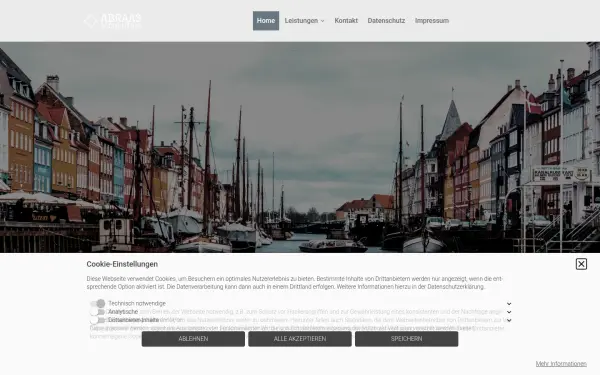Expand the Technisch notwendige details chevron
This screenshot has height=375, width=600.
[509, 303]
